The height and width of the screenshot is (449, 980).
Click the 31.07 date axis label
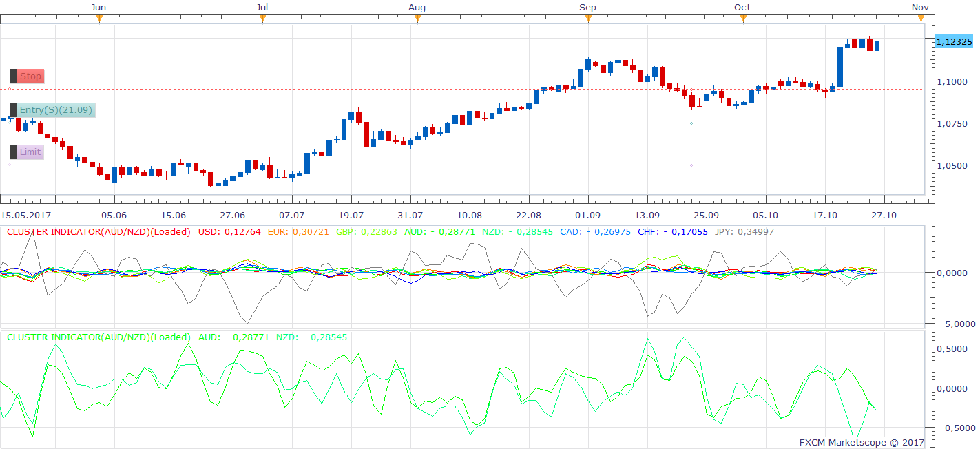tap(410, 216)
